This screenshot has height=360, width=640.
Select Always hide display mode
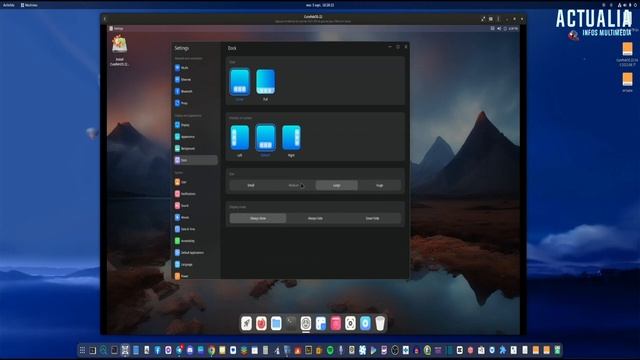315,218
